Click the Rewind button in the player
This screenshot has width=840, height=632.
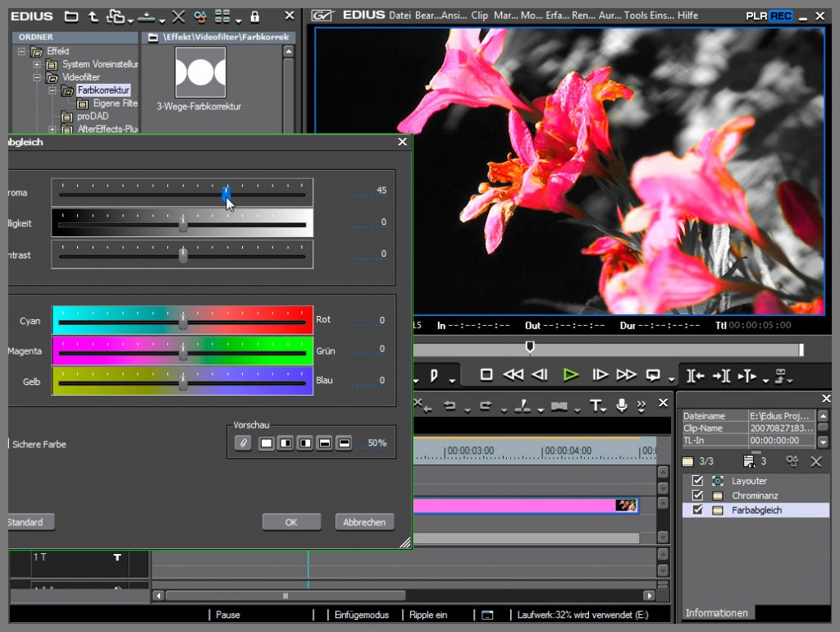513,375
